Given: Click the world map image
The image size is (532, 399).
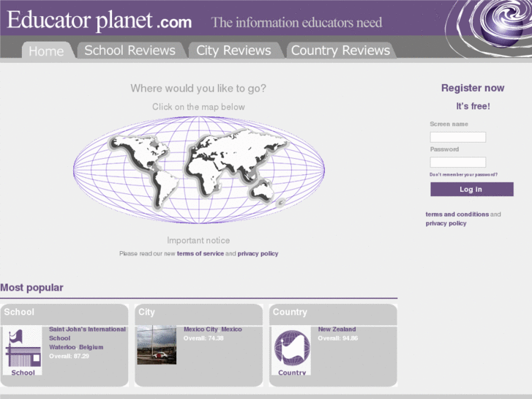Looking at the screenshot, I should click(x=199, y=170).
